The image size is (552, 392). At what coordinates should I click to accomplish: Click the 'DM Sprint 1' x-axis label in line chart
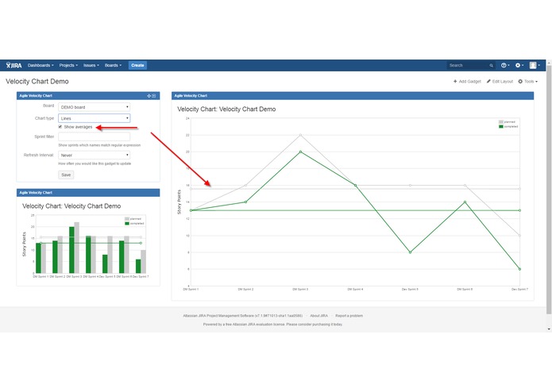[x=191, y=290]
